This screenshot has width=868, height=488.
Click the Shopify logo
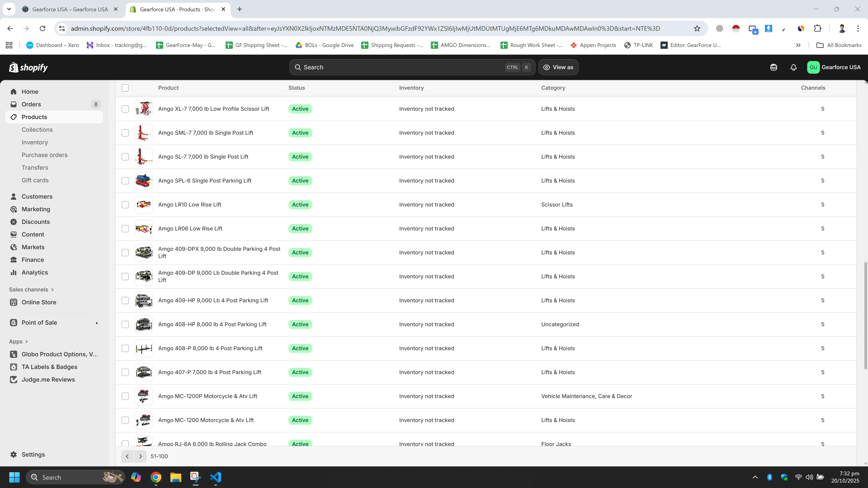point(28,67)
